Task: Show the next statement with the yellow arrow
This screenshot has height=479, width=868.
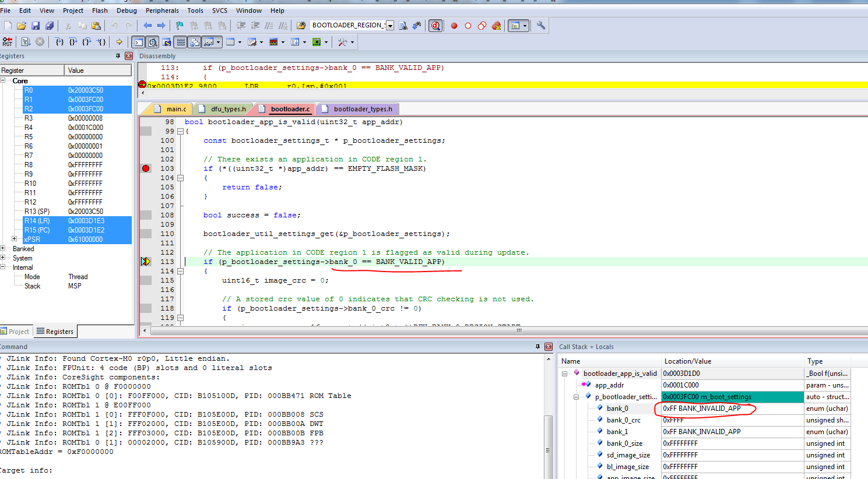Action: tap(120, 42)
